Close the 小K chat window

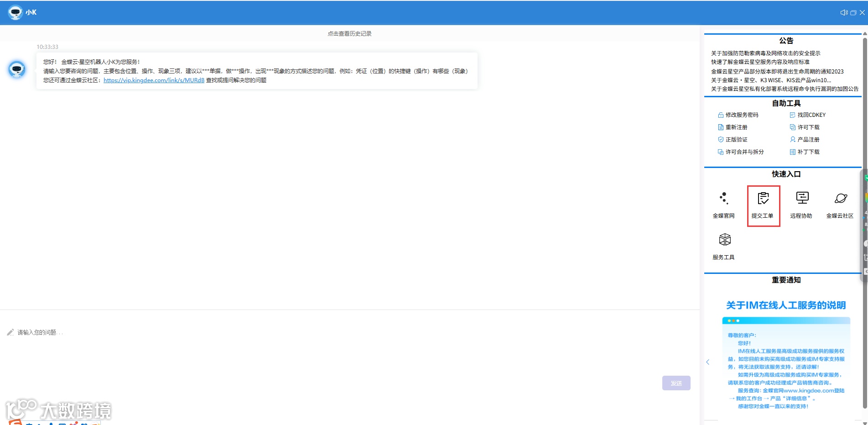click(862, 13)
